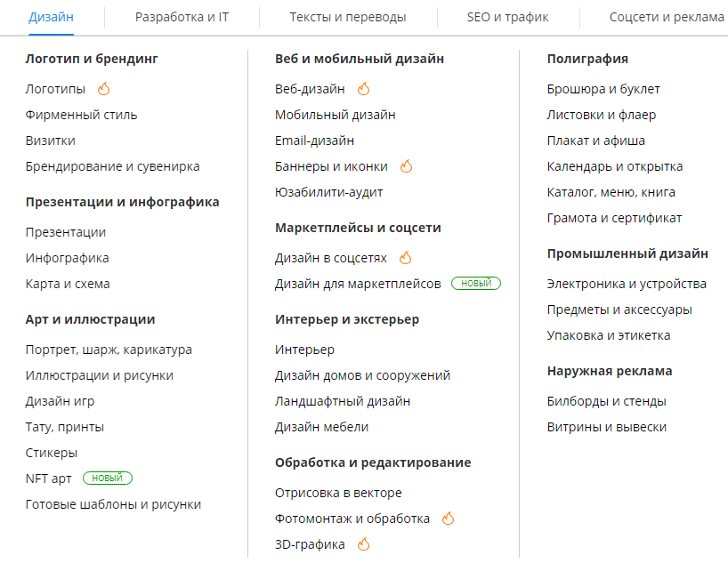This screenshot has width=728, height=571.
Task: Click the Билборды и стенды link
Action: (x=606, y=401)
